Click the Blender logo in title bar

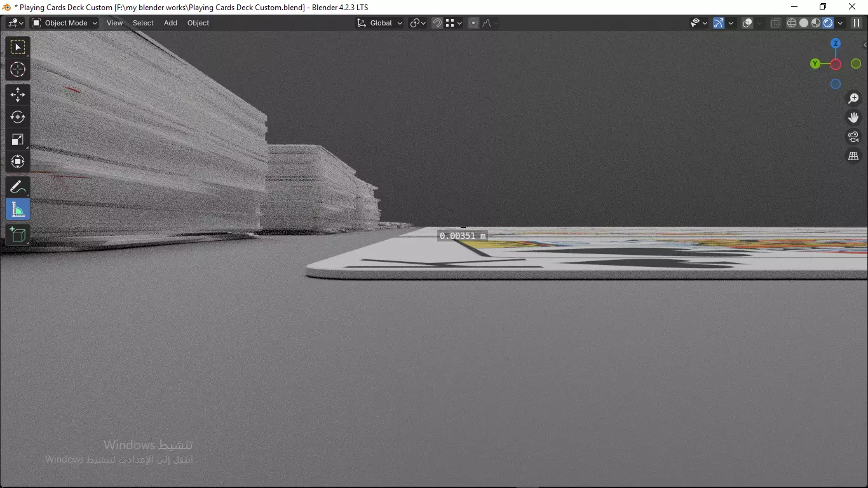(6, 7)
